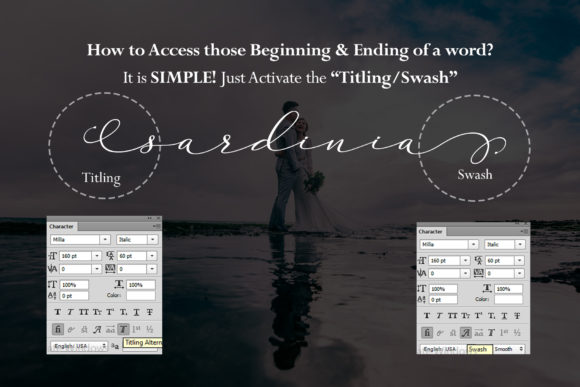
Task: Toggle Titling Alternates in left Character panel
Action: [x=123, y=329]
